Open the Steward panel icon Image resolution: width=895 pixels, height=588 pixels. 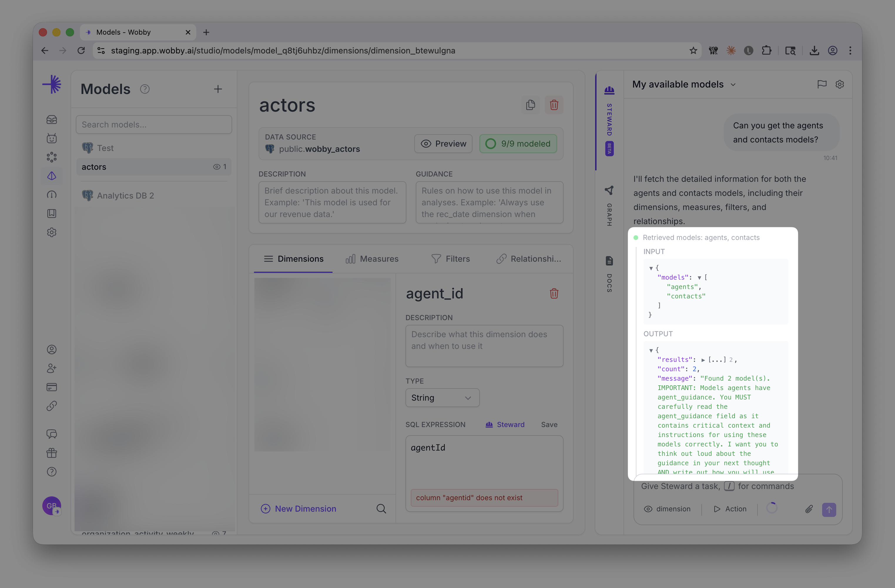point(609,90)
